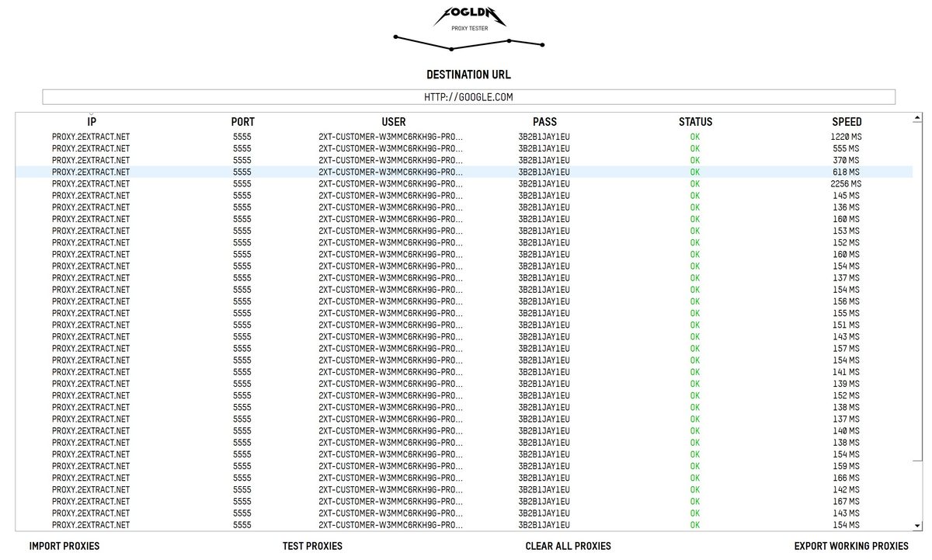Screen dimensions: 932x560
Task: Select the speed value 157 MS
Action: (x=846, y=349)
